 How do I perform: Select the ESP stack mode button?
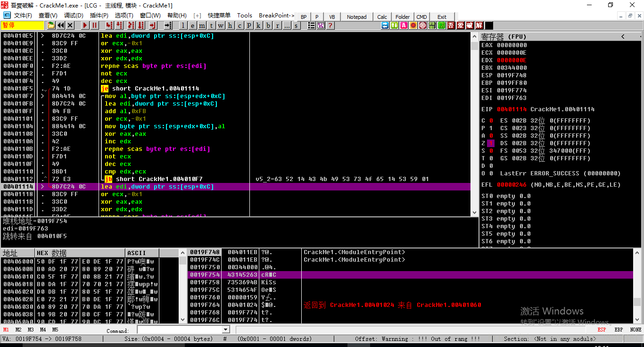602,330
